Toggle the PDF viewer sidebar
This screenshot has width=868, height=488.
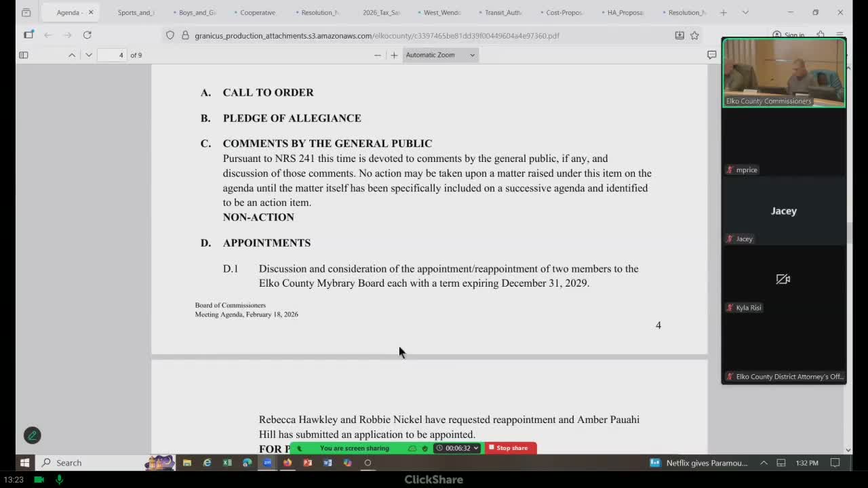click(24, 55)
